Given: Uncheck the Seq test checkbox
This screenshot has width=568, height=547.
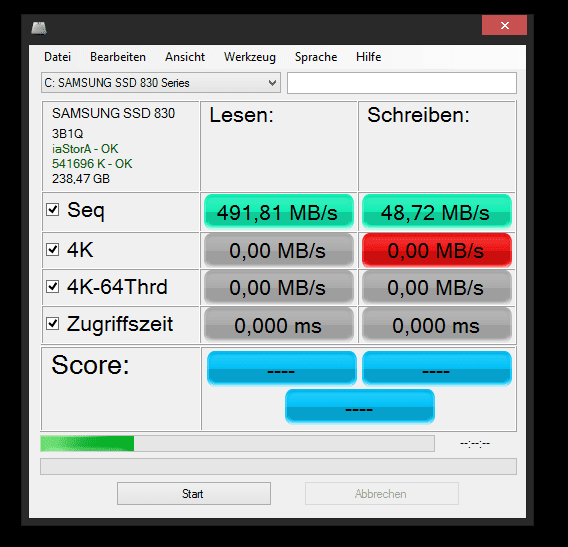Looking at the screenshot, I should pos(53,209).
